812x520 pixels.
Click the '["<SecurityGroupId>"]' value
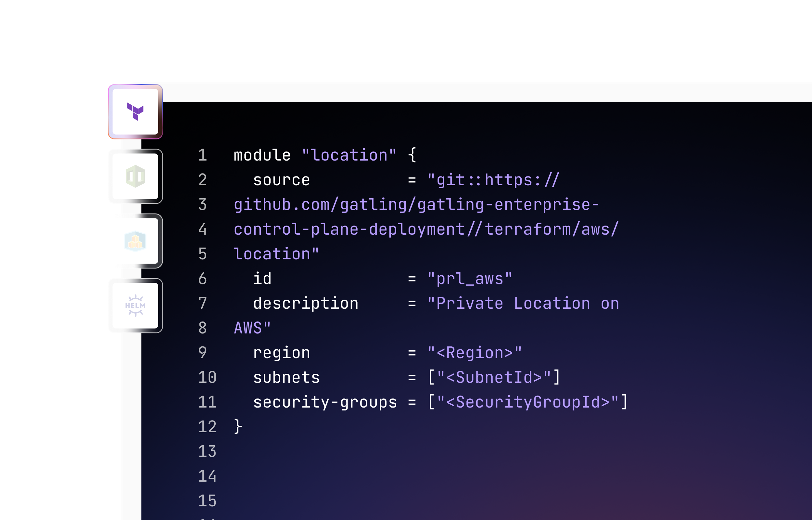coord(527,402)
